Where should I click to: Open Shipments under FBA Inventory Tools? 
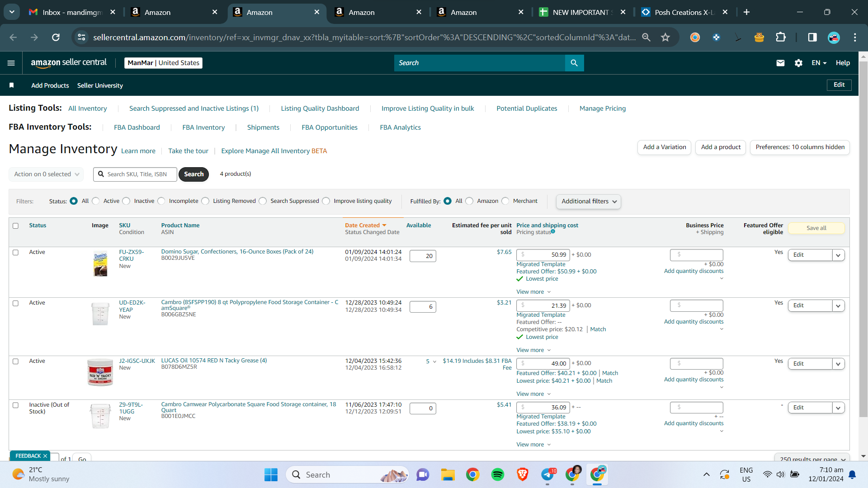point(263,127)
